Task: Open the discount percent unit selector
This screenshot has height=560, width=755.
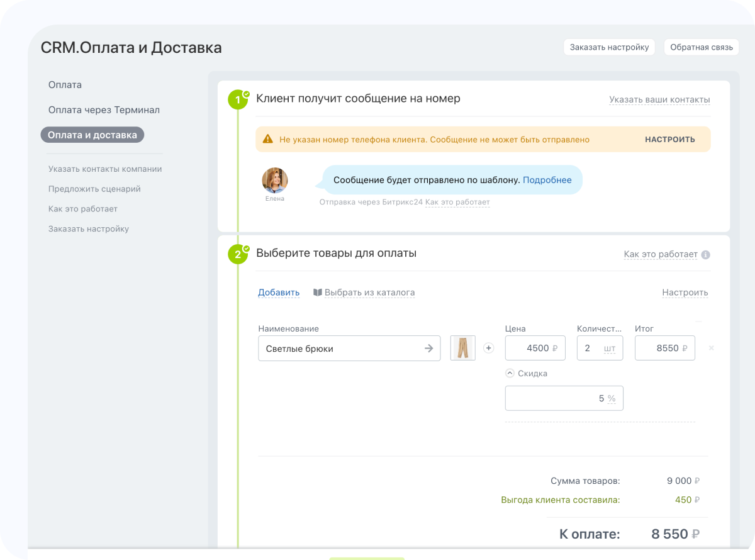Action: tap(612, 398)
